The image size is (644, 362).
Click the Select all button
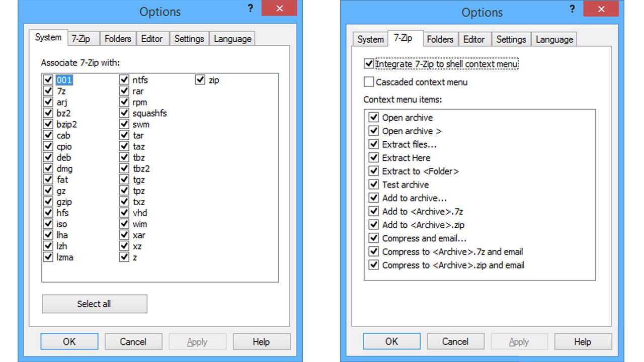point(94,304)
